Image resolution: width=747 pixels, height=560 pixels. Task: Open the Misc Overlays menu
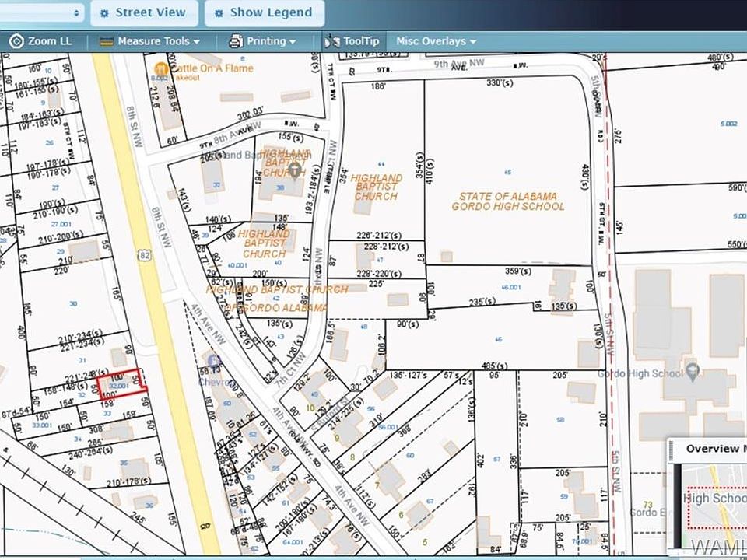click(x=436, y=41)
